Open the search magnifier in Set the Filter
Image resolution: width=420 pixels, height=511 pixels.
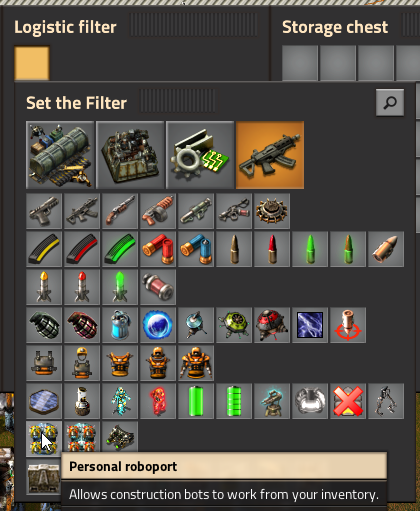tap(390, 102)
